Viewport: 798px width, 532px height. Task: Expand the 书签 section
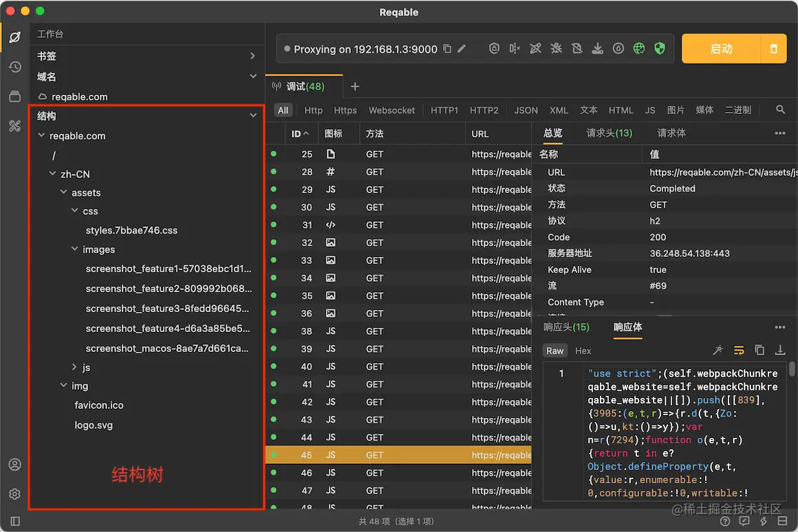[x=252, y=56]
